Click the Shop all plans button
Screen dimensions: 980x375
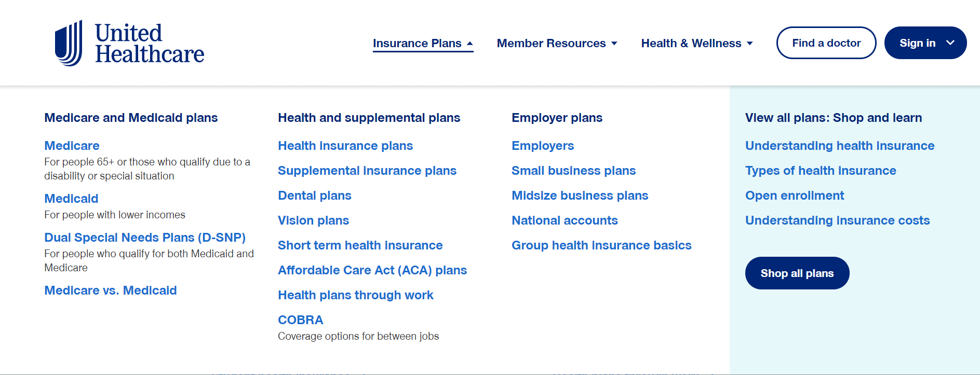click(x=797, y=273)
